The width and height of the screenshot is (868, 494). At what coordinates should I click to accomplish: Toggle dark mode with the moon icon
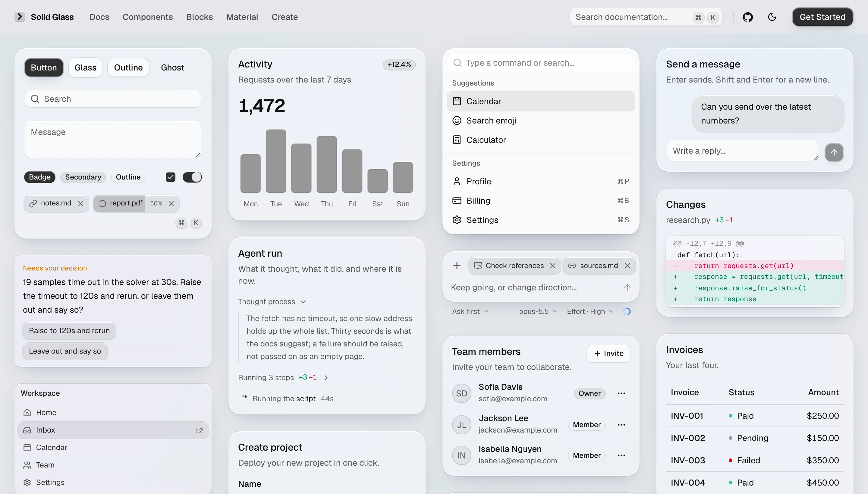(772, 17)
